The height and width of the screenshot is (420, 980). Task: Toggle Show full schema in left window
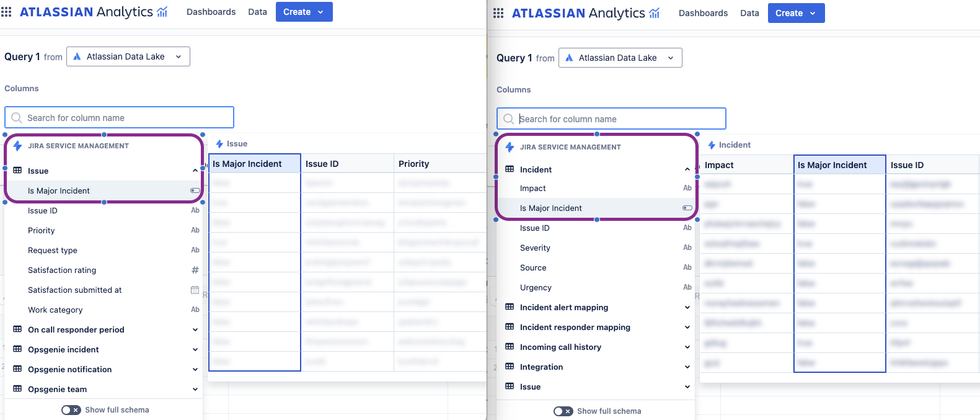click(71, 410)
